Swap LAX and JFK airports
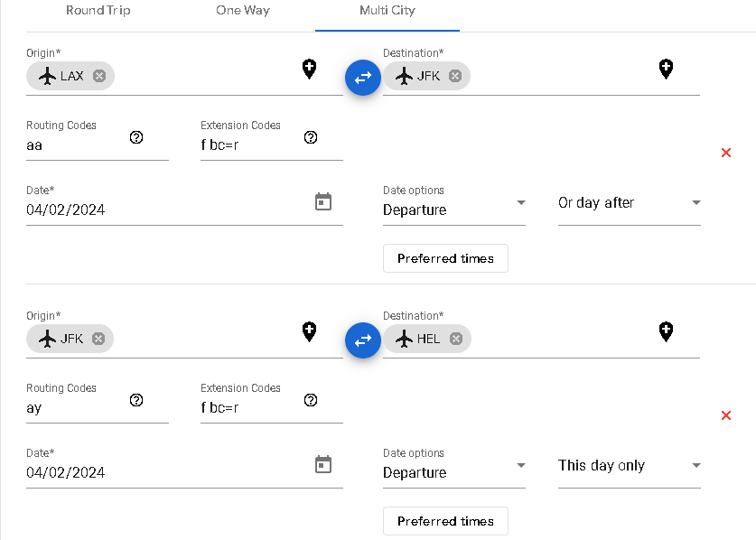Image resolution: width=756 pixels, height=540 pixels. coord(363,78)
